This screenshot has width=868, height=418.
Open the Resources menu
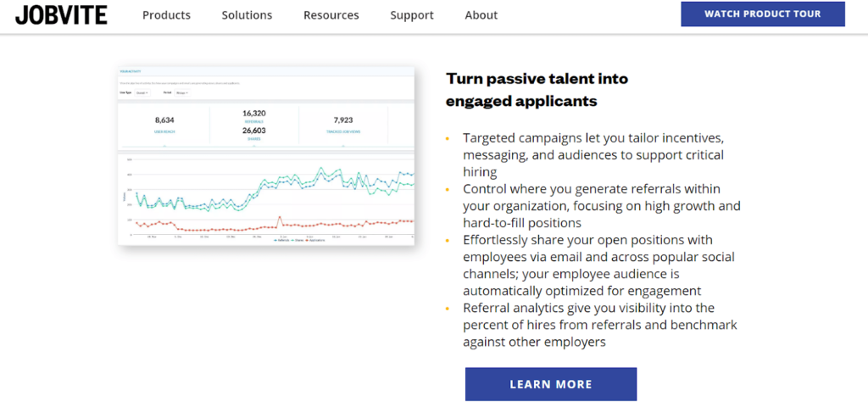tap(331, 15)
